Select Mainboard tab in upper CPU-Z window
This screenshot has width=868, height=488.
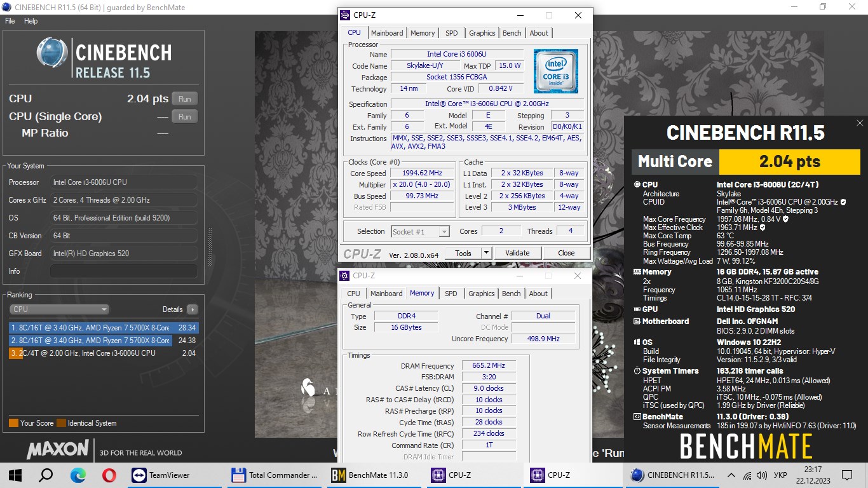pyautogui.click(x=387, y=33)
